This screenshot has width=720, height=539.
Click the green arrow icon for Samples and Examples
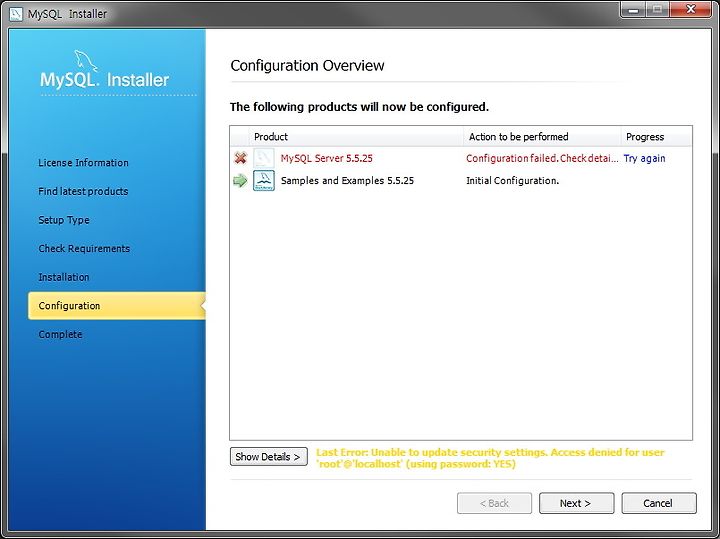click(240, 180)
